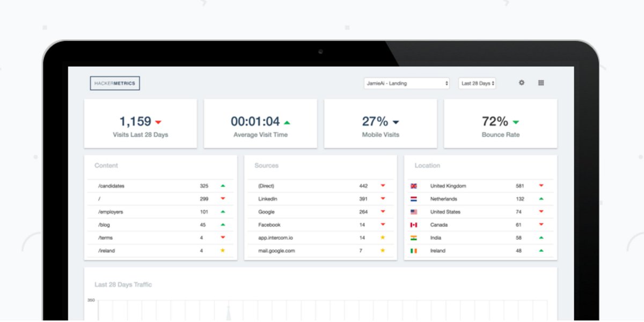644x322 pixels.
Task: Click the Last 28 Days Traffic heading
Action: (x=123, y=284)
